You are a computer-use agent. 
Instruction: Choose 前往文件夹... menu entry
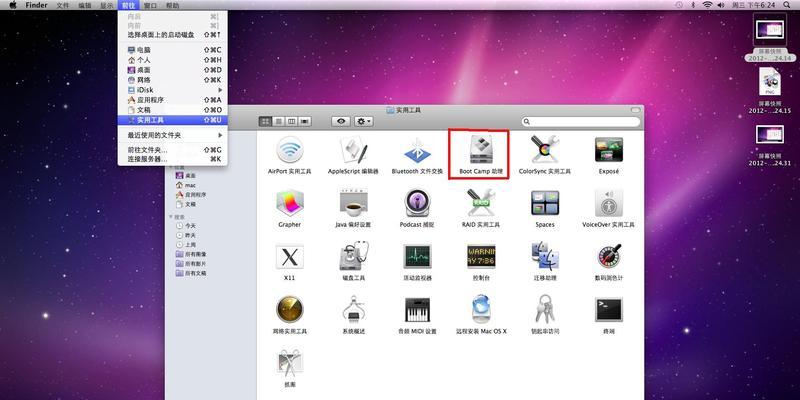pyautogui.click(x=172, y=150)
